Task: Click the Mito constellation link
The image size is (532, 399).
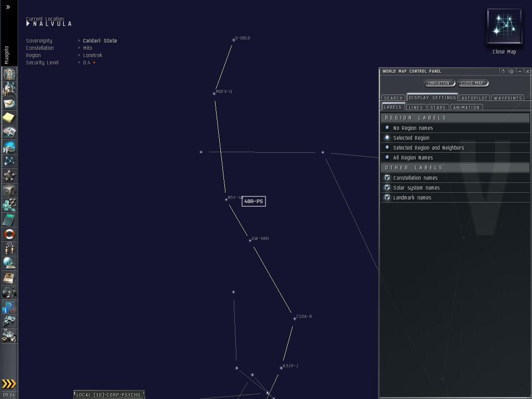Action: (x=87, y=48)
